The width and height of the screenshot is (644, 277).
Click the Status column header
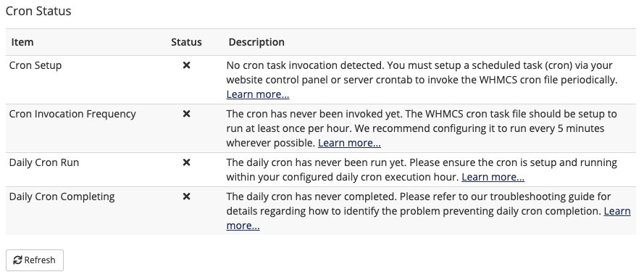pos(186,42)
